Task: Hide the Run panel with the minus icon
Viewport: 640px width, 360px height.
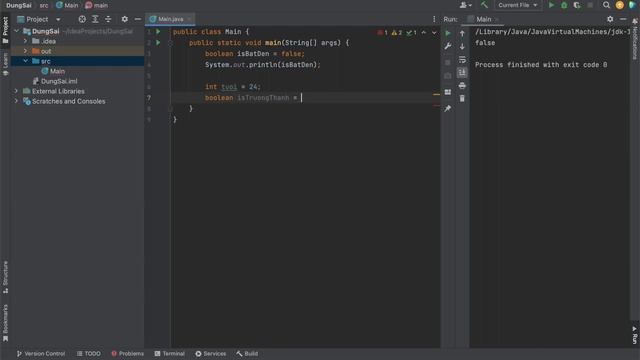Action: tap(623, 19)
